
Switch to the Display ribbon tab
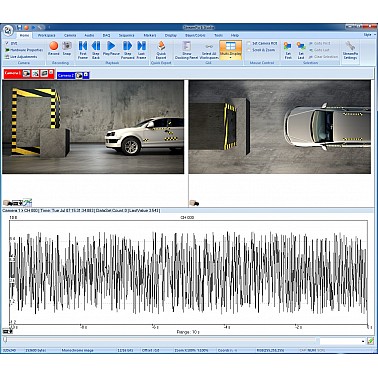tap(171, 35)
